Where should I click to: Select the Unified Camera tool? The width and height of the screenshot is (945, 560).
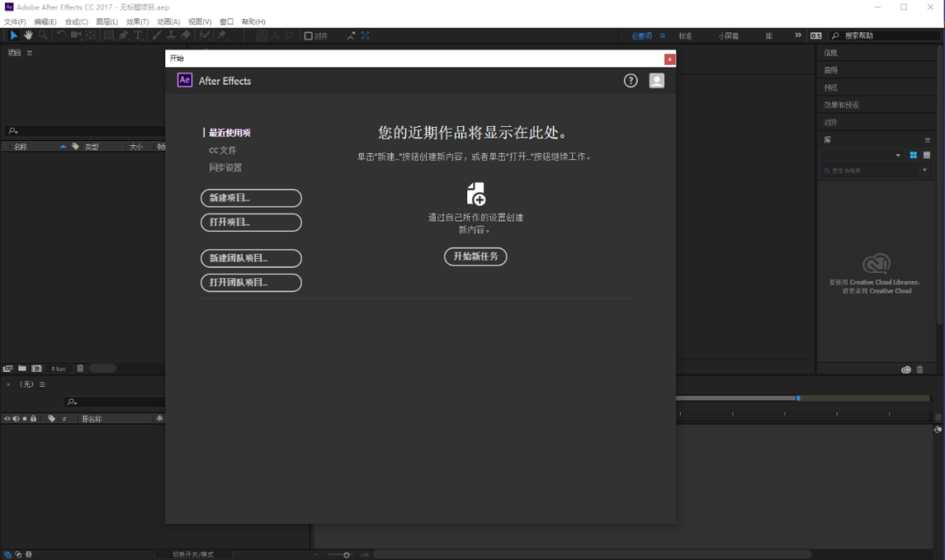pyautogui.click(x=76, y=36)
